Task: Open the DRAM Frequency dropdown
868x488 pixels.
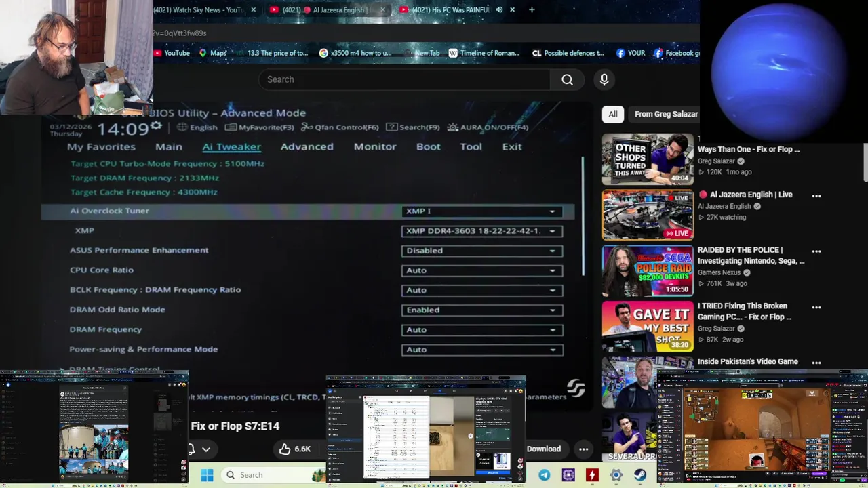Action: [x=481, y=329]
